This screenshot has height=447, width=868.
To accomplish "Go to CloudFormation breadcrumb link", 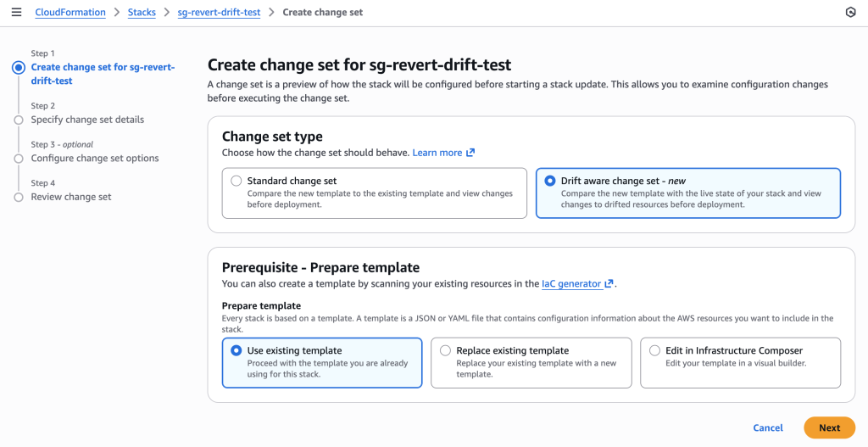I will coord(70,13).
